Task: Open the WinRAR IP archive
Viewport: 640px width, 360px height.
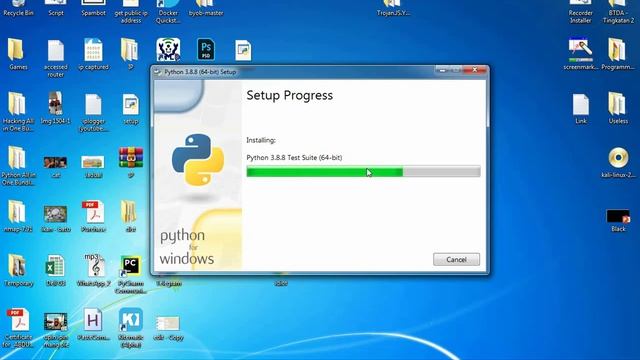Action: (x=131, y=162)
